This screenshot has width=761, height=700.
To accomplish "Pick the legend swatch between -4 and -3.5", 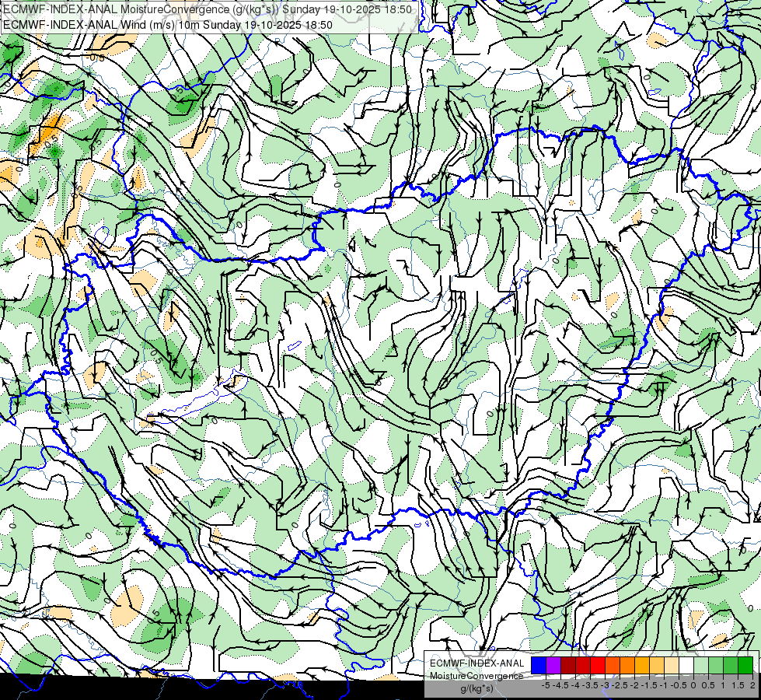I will 583,666.
